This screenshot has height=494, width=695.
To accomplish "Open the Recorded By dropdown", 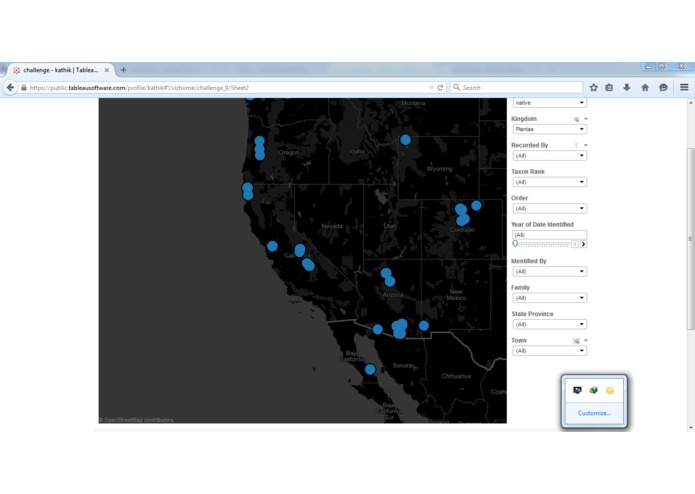I will click(550, 156).
